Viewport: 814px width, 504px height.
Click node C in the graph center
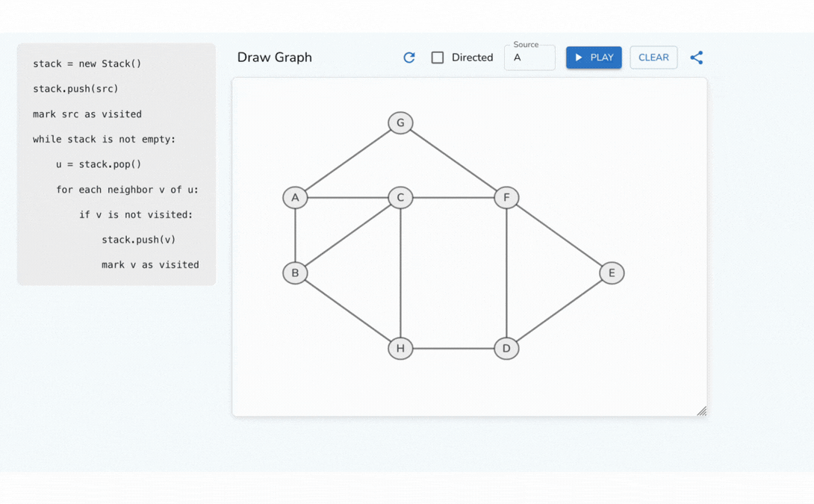click(x=400, y=197)
